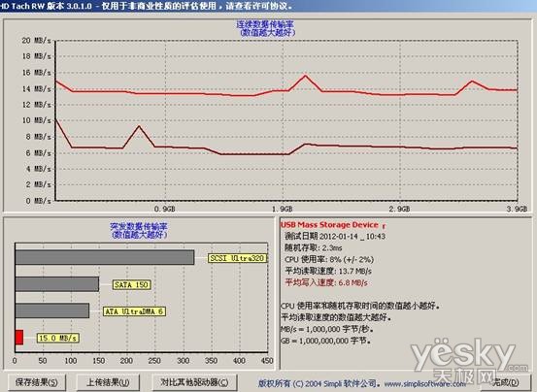This screenshot has height=392, width=537.
Task: Click the gray SCSI Ultra320 bar
Action: click(105, 257)
